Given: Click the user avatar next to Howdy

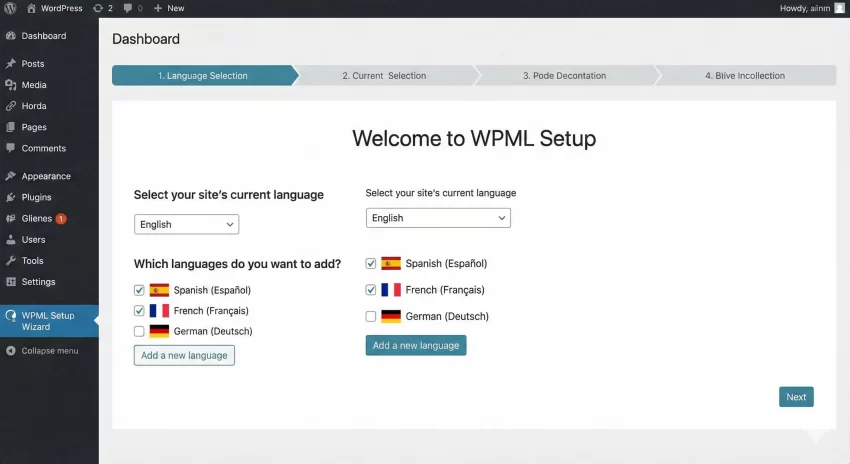Looking at the screenshot, I should tap(839, 8).
